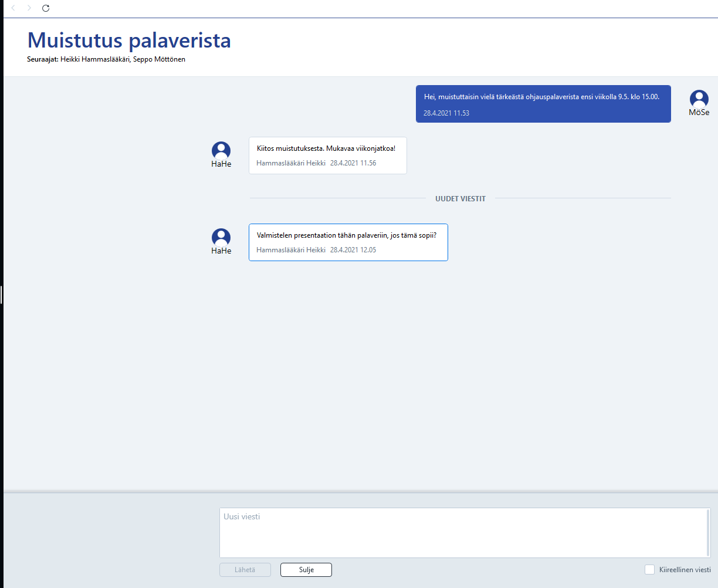
Task: Reload the page with the refresh icon
Action: point(46,8)
